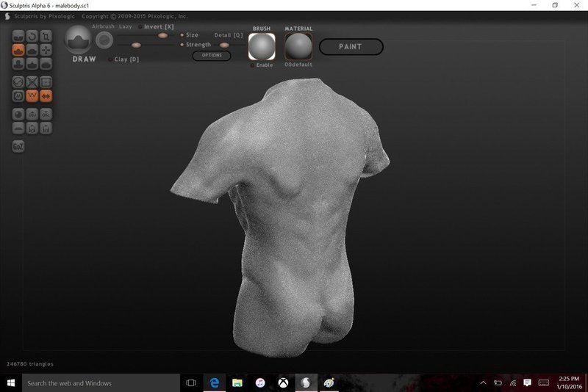The image size is (588, 392).
Task: Click the GoZ button
Action: (x=18, y=146)
